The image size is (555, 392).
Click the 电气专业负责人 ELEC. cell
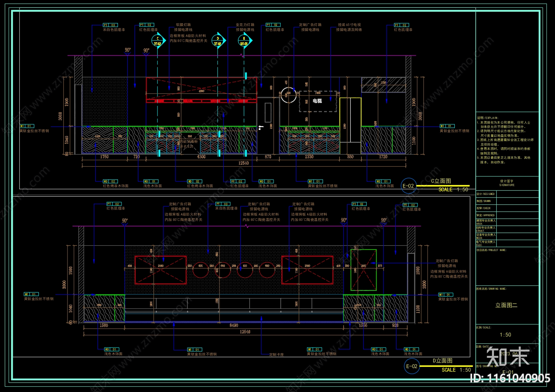click(x=486, y=244)
